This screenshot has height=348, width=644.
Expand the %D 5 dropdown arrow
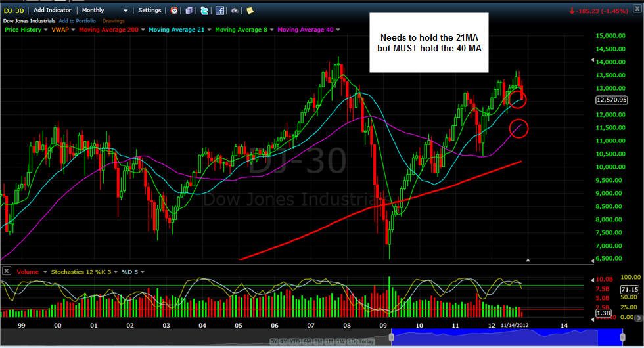(143, 272)
